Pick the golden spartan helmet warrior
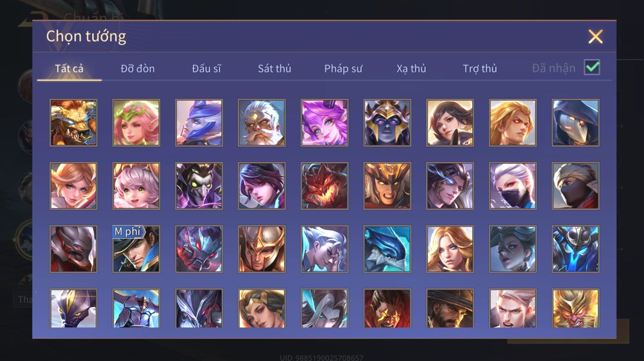This screenshot has width=644, height=361. coord(262,249)
